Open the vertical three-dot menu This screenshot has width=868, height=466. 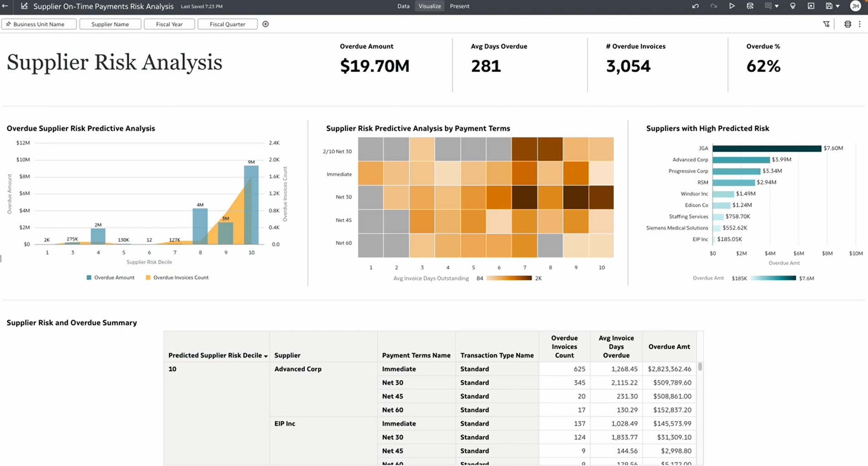tap(859, 24)
